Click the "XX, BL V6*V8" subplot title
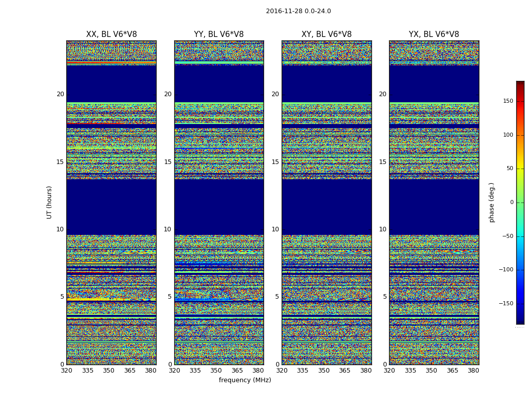The image size is (532, 405). tap(111, 34)
